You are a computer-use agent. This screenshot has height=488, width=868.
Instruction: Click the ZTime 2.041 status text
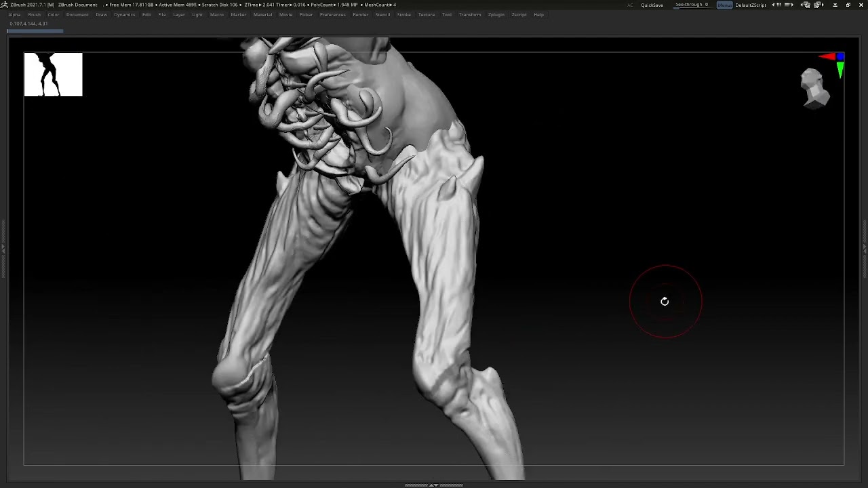[259, 5]
